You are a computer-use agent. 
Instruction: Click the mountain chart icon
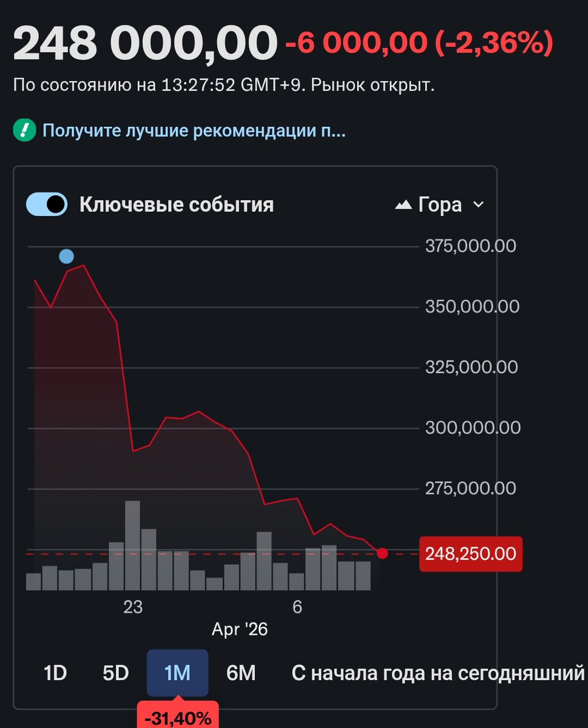point(404,205)
